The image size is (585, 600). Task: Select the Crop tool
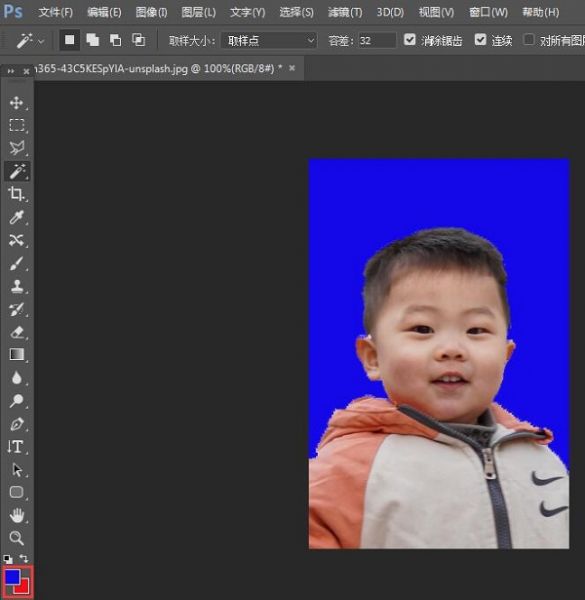pyautogui.click(x=16, y=194)
